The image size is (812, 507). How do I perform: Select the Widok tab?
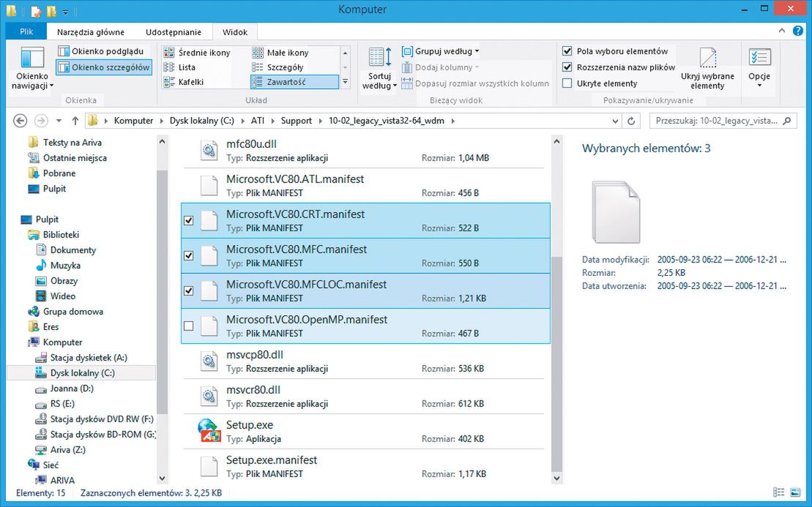(235, 32)
